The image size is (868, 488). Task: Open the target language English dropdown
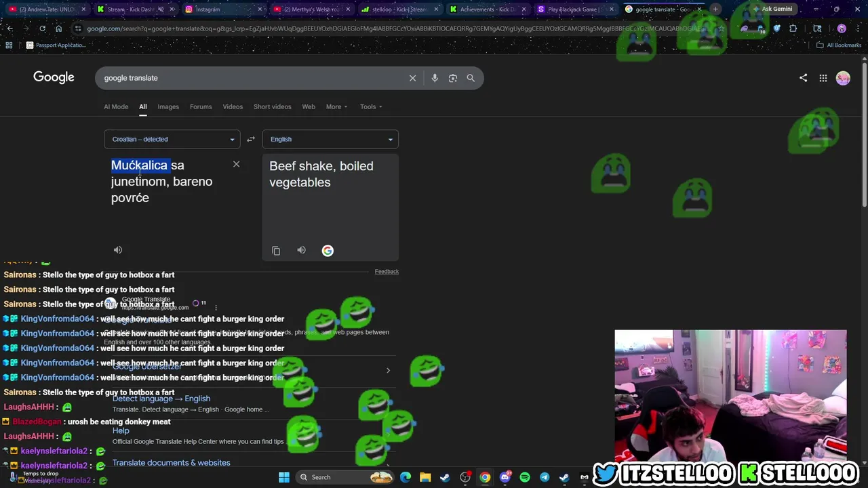(330, 139)
